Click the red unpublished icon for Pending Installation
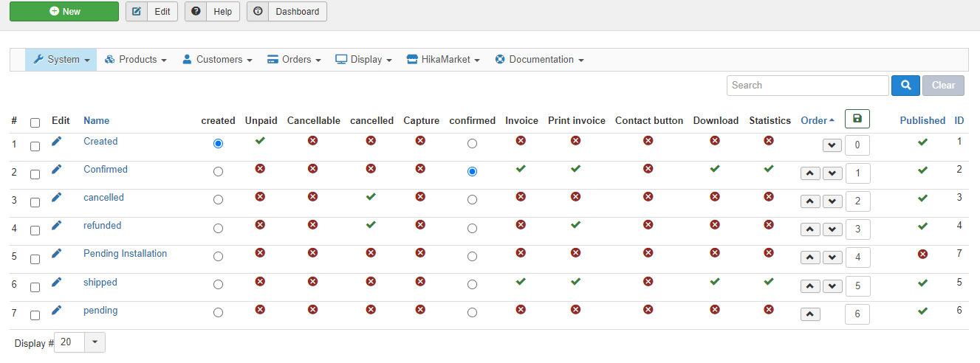The height and width of the screenshot is (363, 980). pos(922,254)
